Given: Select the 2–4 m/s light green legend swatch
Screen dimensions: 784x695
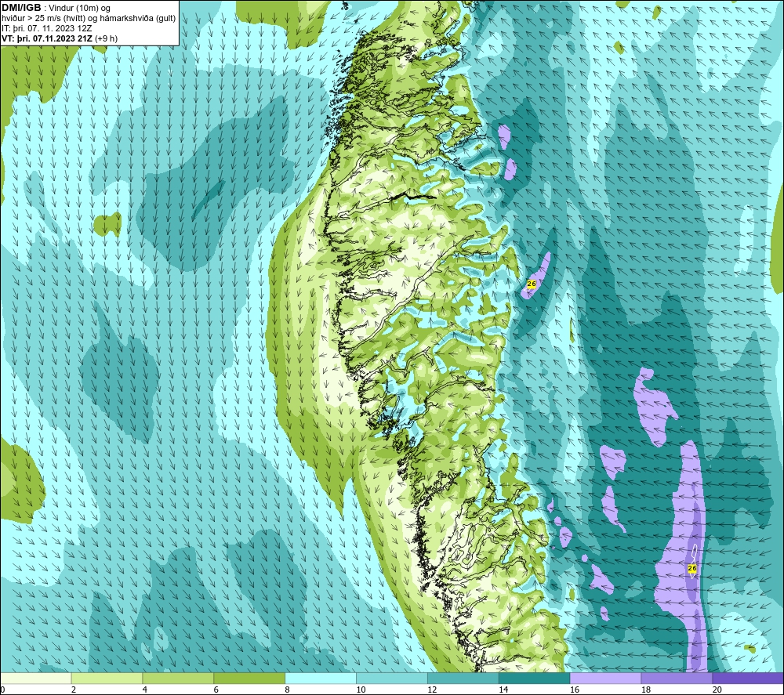Looking at the screenshot, I should (107, 678).
